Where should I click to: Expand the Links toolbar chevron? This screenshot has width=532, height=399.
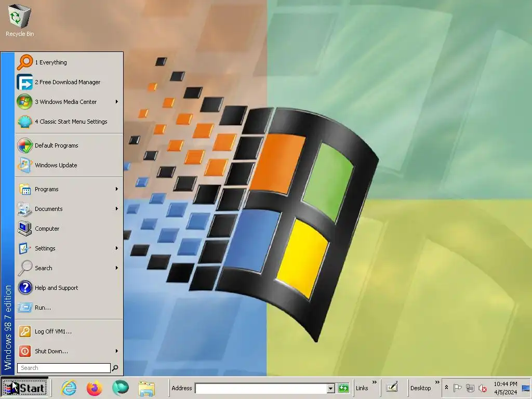point(374,382)
